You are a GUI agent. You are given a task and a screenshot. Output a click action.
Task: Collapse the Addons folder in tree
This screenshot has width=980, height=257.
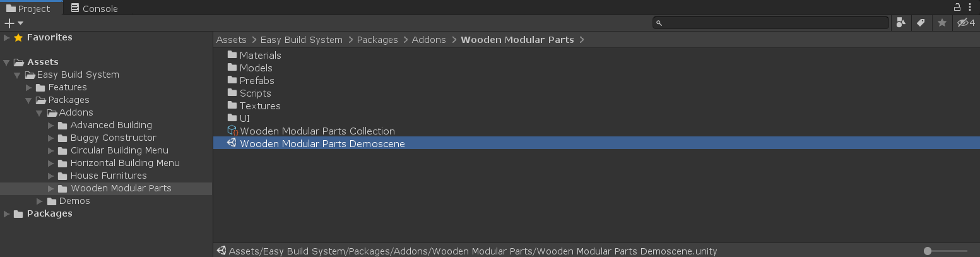[40, 112]
